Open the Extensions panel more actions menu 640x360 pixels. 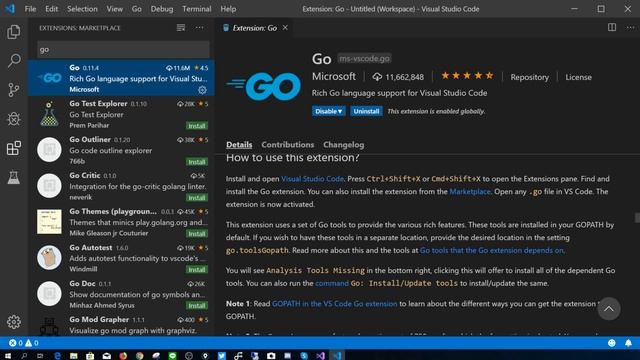point(200,28)
